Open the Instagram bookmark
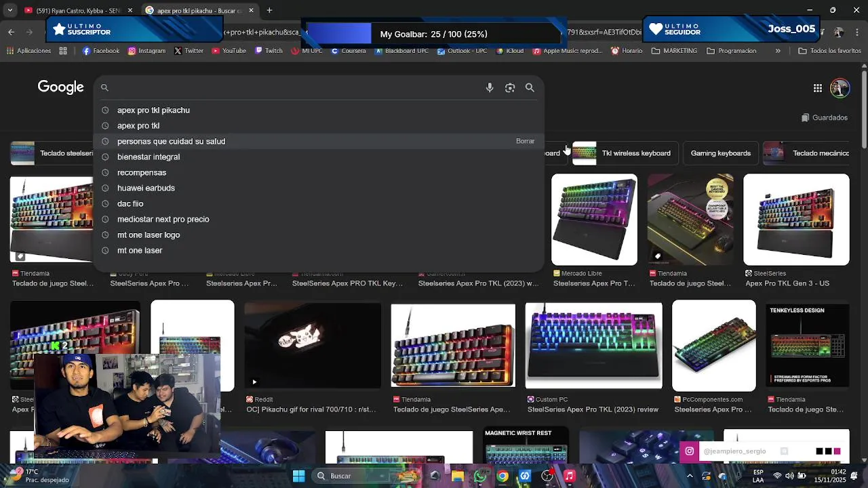Image resolution: width=868 pixels, height=488 pixels. pyautogui.click(x=146, y=51)
